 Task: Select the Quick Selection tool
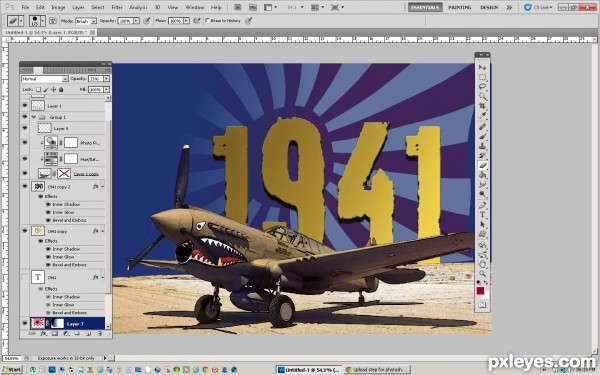coord(483,96)
